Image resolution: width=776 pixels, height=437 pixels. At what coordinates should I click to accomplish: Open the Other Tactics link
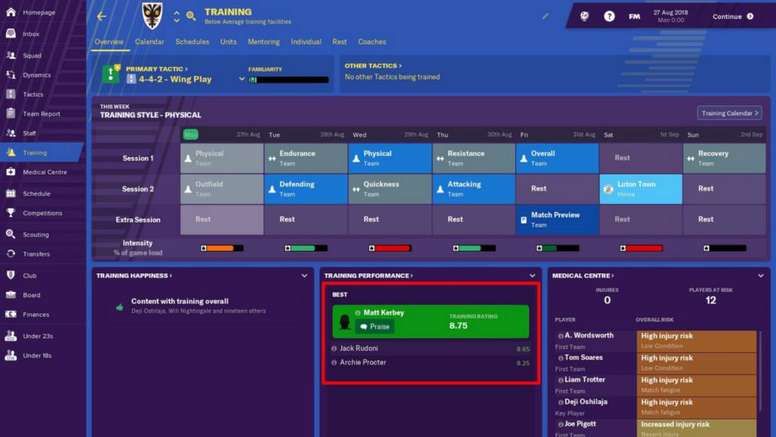[x=373, y=65]
